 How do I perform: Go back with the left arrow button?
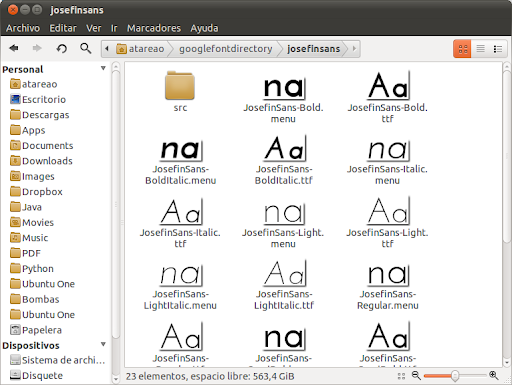14,49
